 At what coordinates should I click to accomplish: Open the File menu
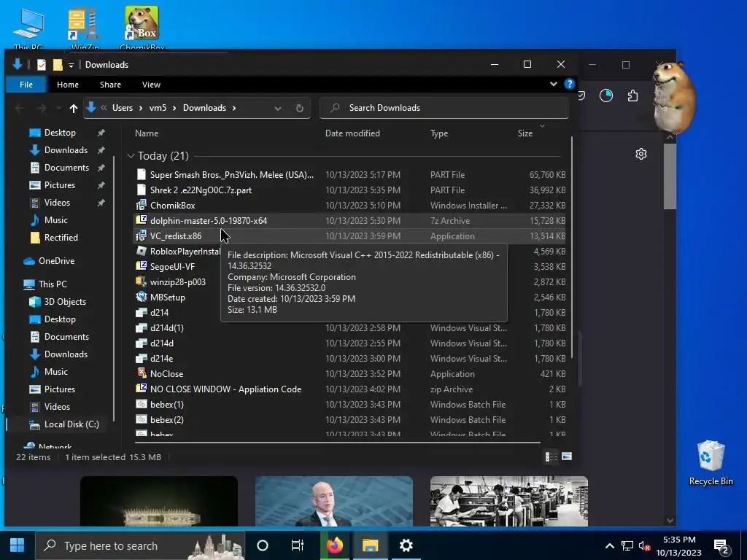click(26, 85)
